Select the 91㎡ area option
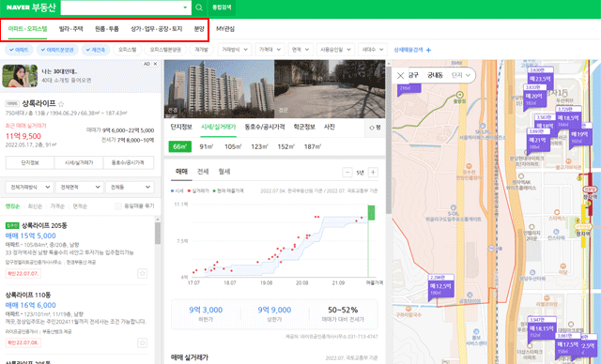Viewport: 601px width, 364px height. click(x=207, y=146)
